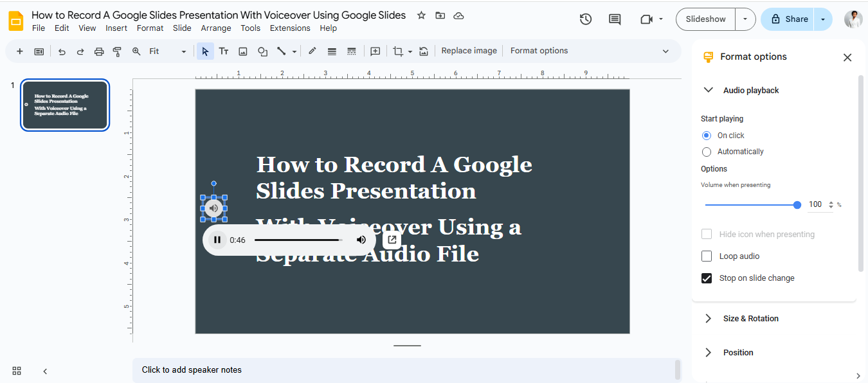Viewport: 868px width, 383px height.
Task: Open the Arrange menu
Action: pyautogui.click(x=216, y=28)
